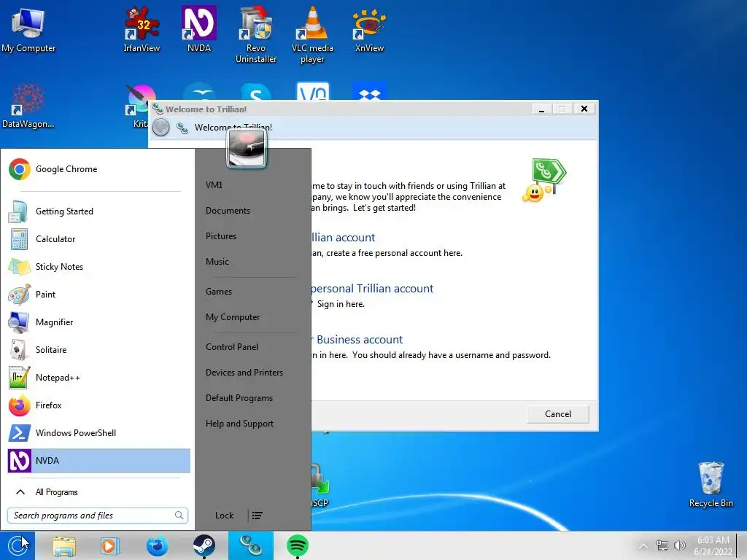
Task: Select VLC media player desktop shortcut
Action: click(x=312, y=35)
